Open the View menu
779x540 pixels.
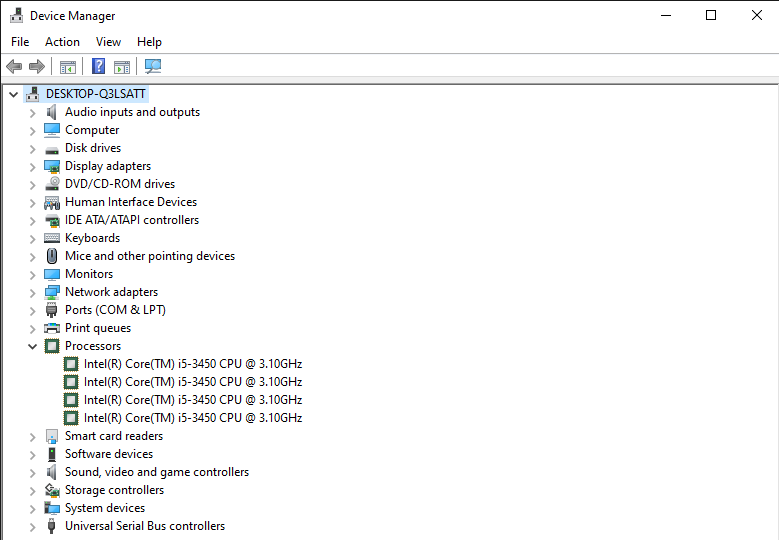pyautogui.click(x=108, y=42)
